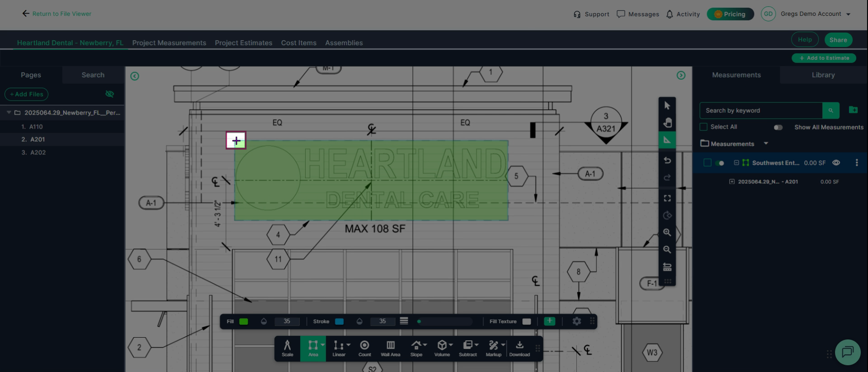The image size is (868, 372).
Task: Collapse the Southwest Ent measurement row
Action: (736, 163)
